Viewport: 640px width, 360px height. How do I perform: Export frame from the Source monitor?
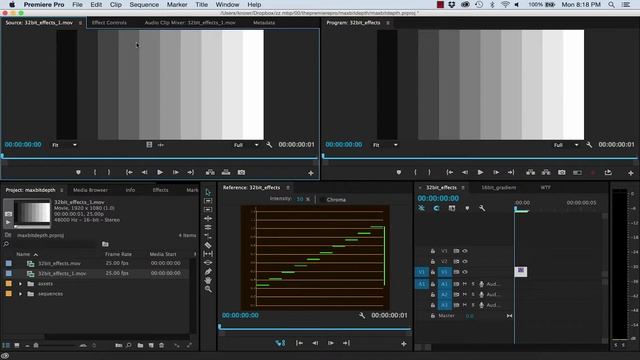point(242,172)
